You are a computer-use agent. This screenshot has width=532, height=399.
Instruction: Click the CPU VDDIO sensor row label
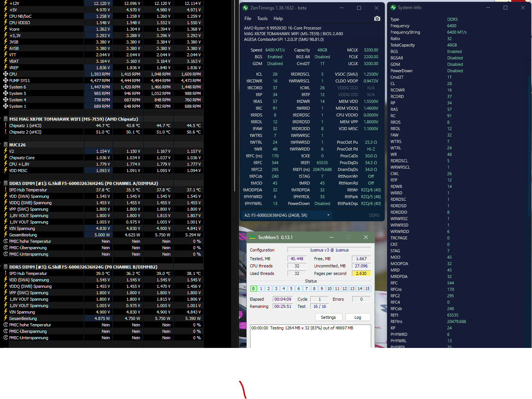[x=20, y=23]
